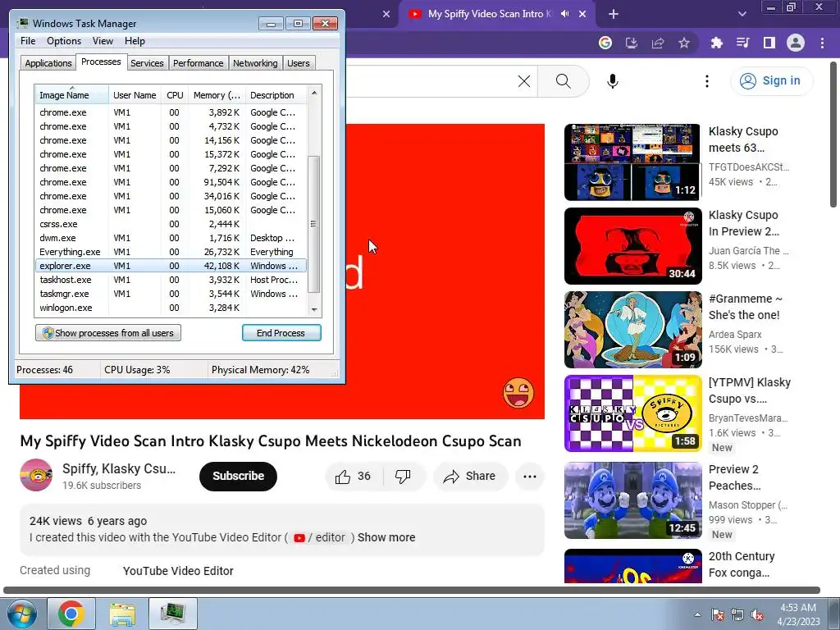Click the share page icon in Chrome
The height and width of the screenshot is (630, 840).
658,43
